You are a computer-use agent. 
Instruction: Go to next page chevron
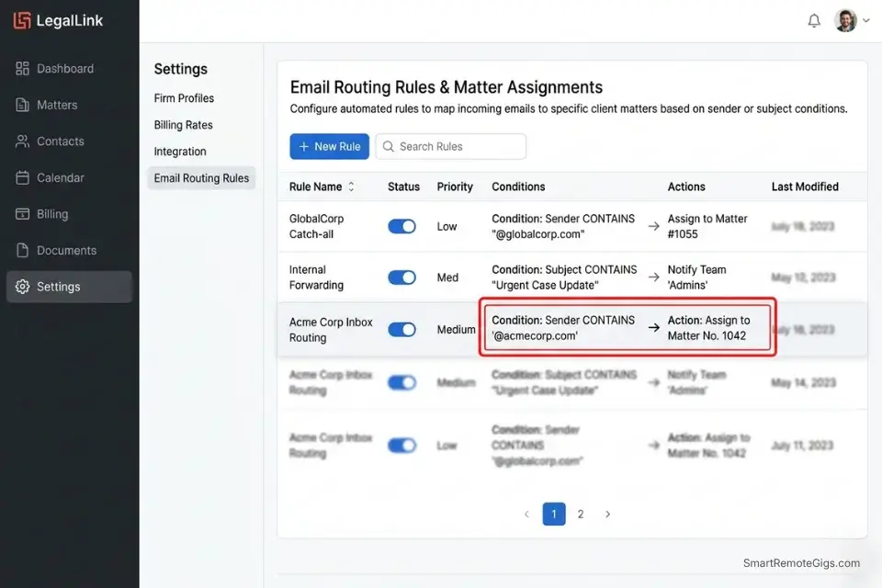pos(607,514)
